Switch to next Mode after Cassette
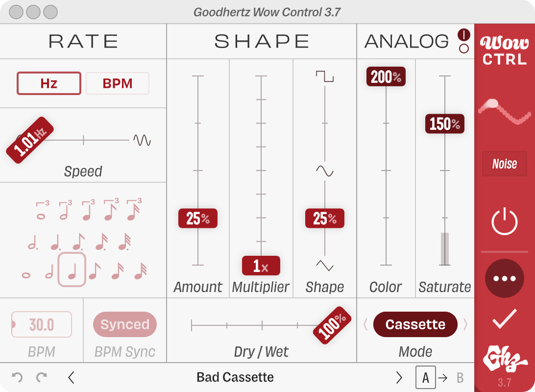The image size is (535, 392). [465, 324]
